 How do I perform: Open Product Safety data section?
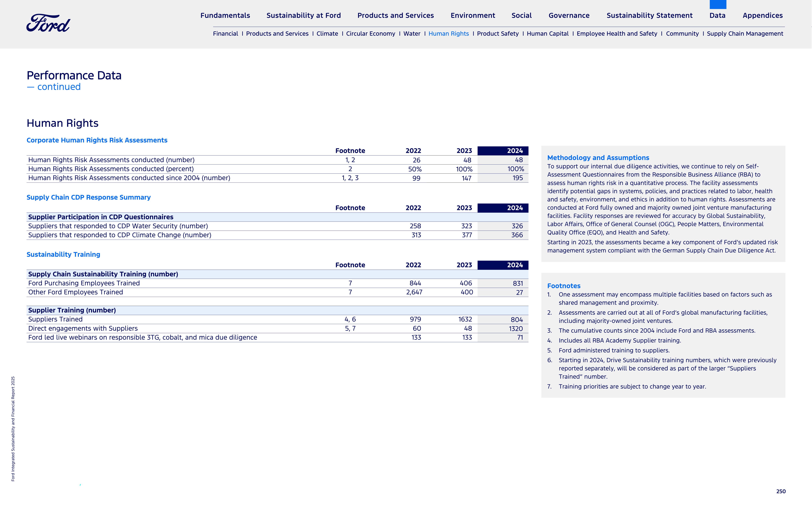tap(497, 34)
